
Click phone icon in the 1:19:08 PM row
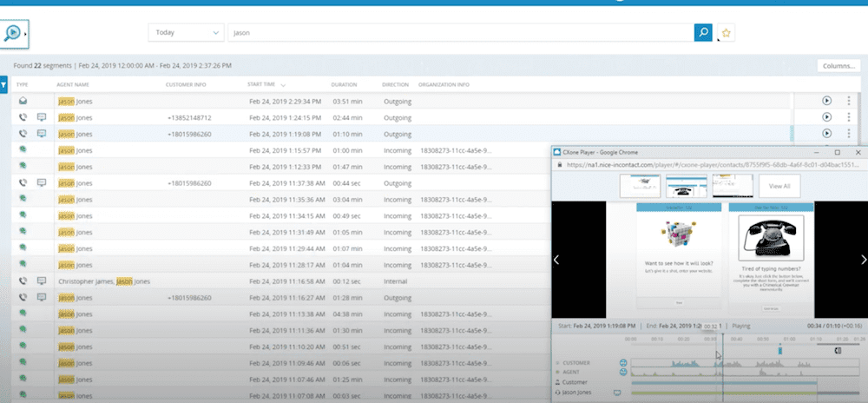pyautogui.click(x=23, y=134)
